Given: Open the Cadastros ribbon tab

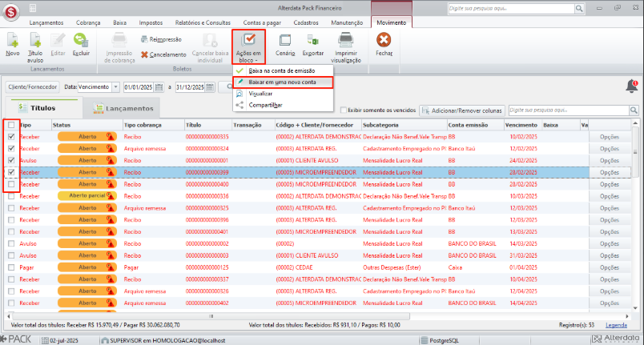Looking at the screenshot, I should pyautogui.click(x=306, y=22).
